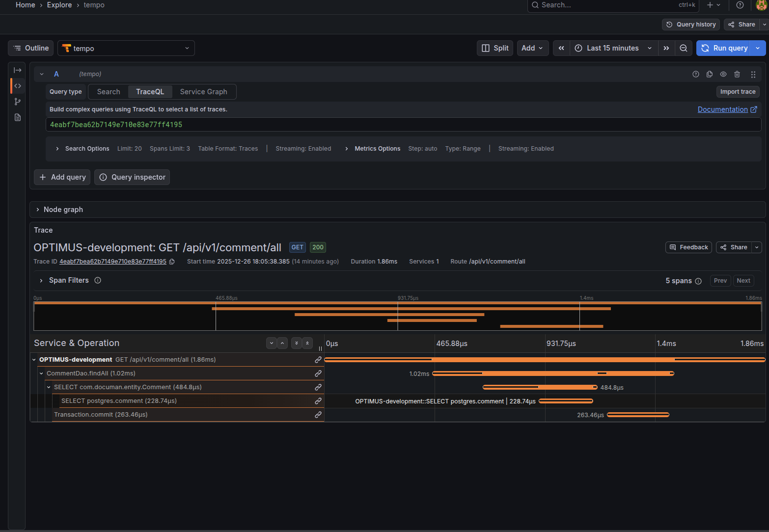The height and width of the screenshot is (532, 769).
Task: Click the Span Filters info icon
Action: point(98,280)
